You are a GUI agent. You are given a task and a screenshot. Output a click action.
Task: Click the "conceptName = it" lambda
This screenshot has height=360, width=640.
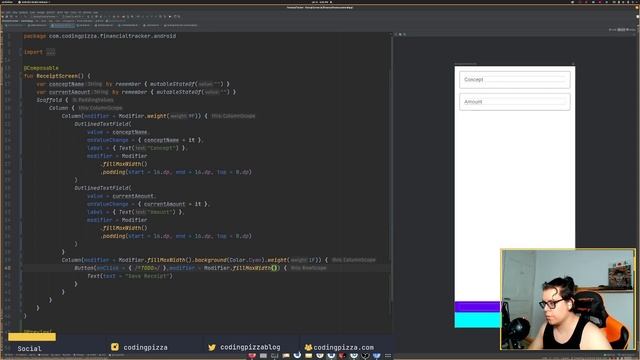[169, 140]
